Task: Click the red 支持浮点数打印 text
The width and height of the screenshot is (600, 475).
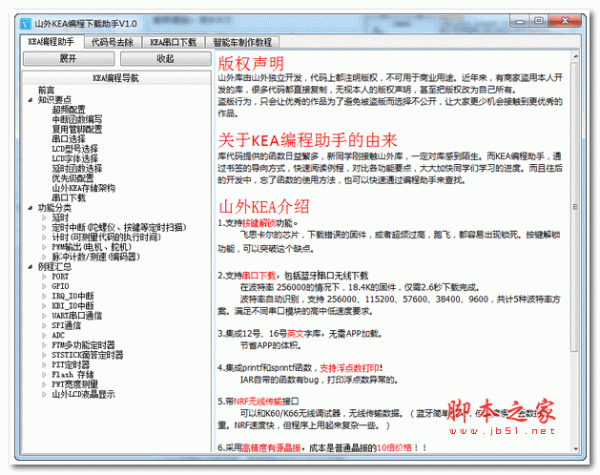Action: (x=349, y=368)
